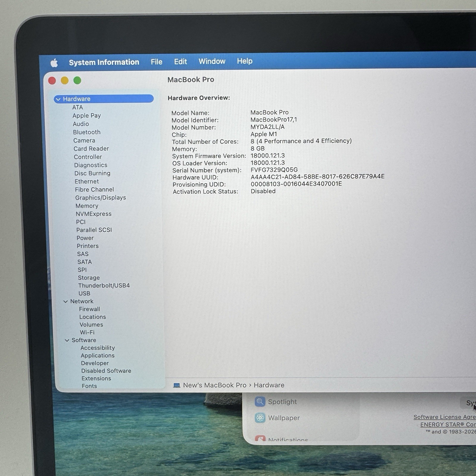The width and height of the screenshot is (476, 476).
Task: Select SATA in the sidebar
Action: coord(84,262)
